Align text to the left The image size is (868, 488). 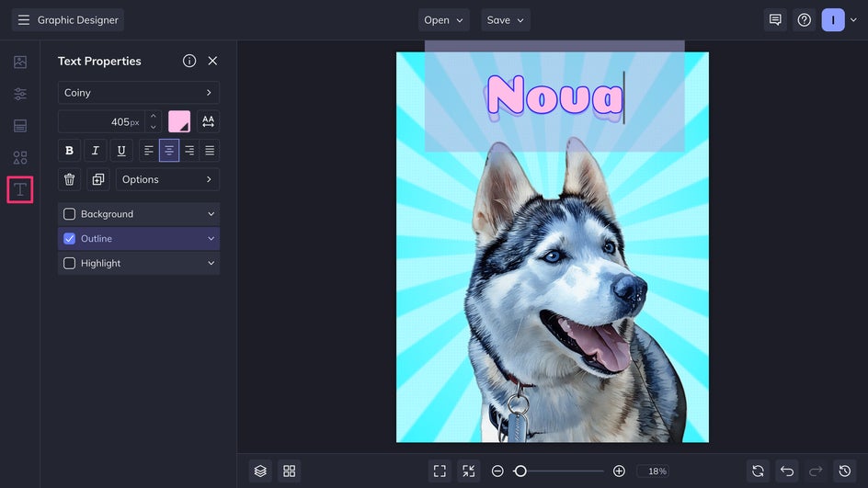[x=148, y=151]
